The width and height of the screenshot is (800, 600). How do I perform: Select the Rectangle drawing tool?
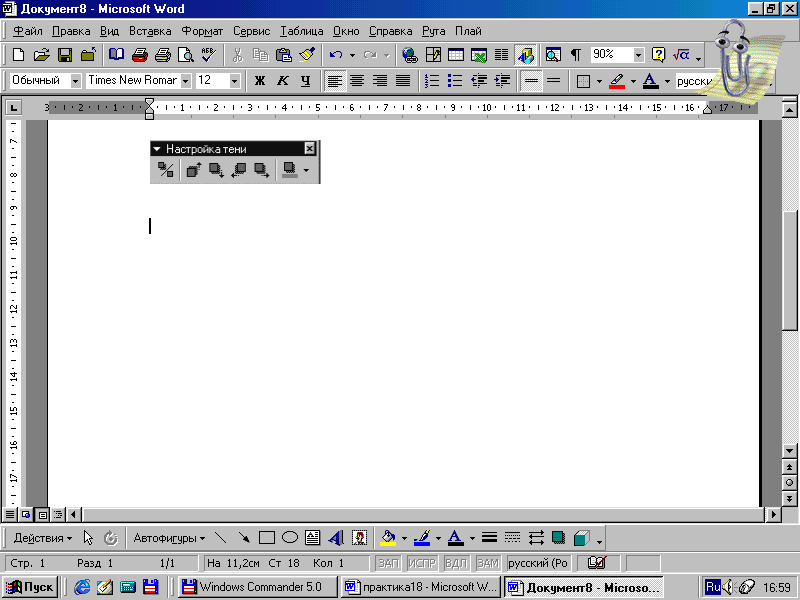267,538
